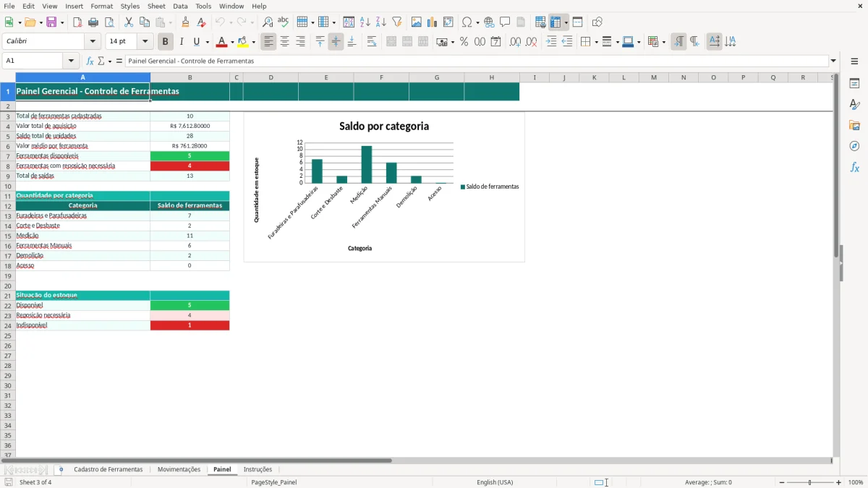Toggle the AutoFilter funnel icon
Viewport: 868px width, 488px height.
(x=397, y=22)
